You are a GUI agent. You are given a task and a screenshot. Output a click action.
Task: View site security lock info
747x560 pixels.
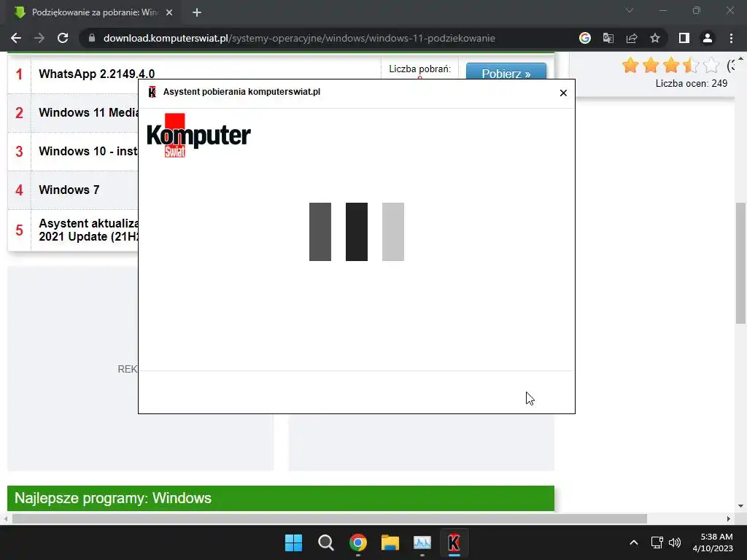92,38
